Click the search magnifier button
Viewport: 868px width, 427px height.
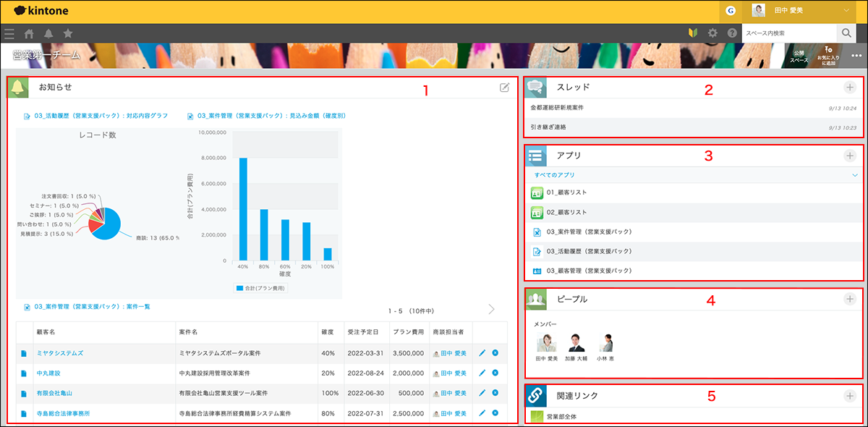point(846,33)
